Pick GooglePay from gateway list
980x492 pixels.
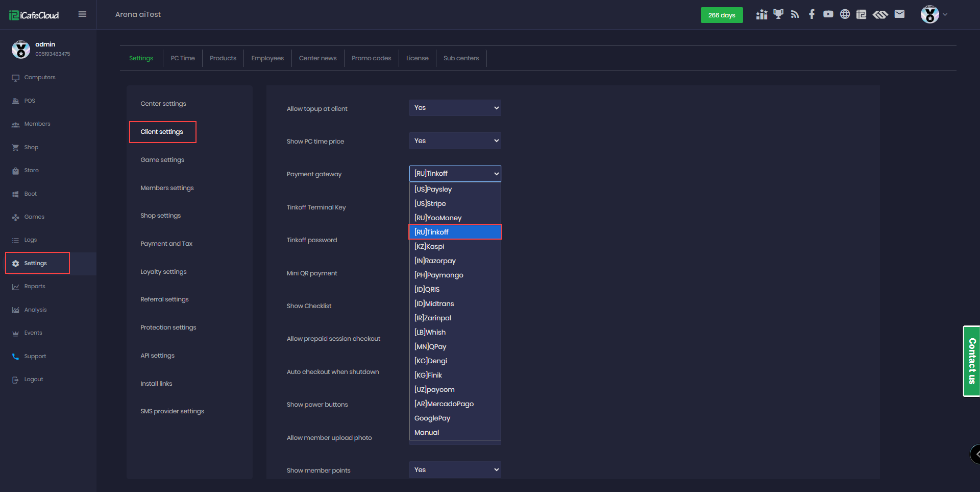(432, 418)
